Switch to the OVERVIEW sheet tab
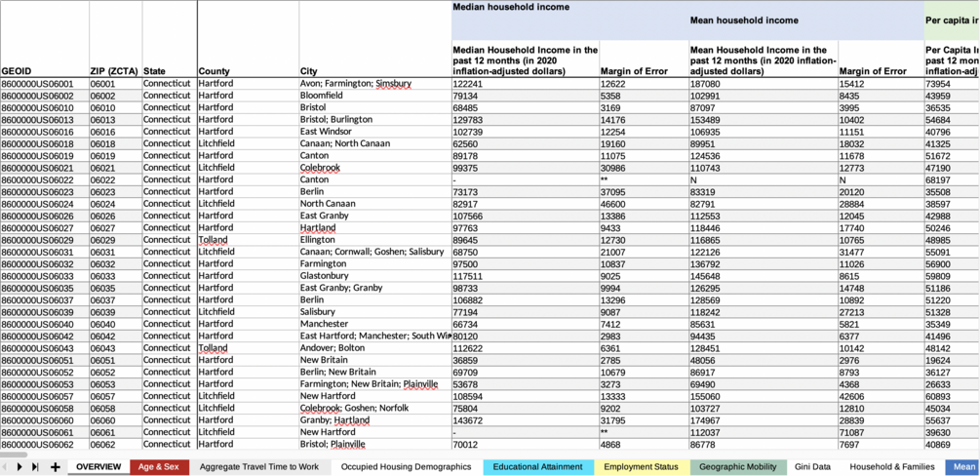This screenshot has width=980, height=476. [x=98, y=466]
